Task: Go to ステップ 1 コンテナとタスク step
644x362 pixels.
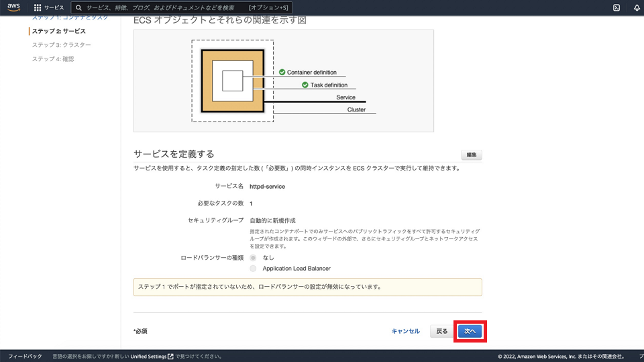Action: coord(70,17)
